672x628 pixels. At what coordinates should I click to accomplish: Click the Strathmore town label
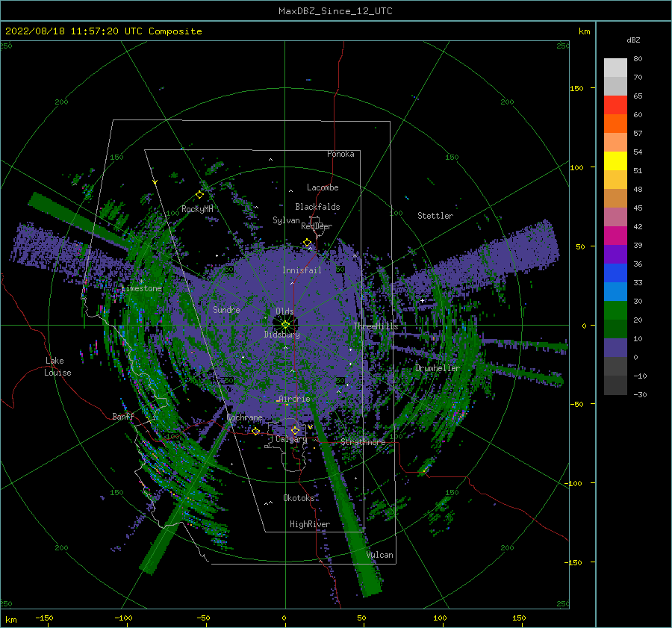pyautogui.click(x=363, y=442)
